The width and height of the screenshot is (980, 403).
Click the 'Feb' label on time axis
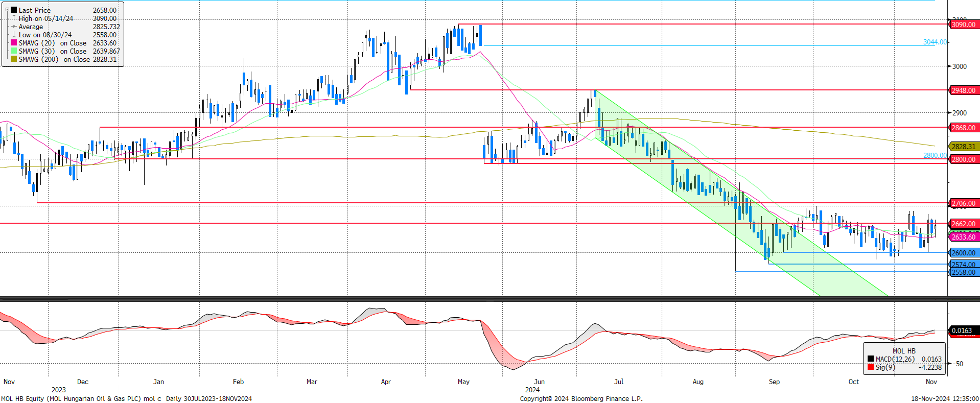coord(238,382)
